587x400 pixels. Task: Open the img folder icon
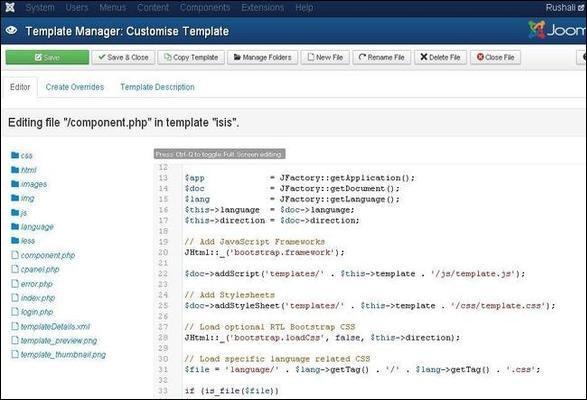point(15,198)
